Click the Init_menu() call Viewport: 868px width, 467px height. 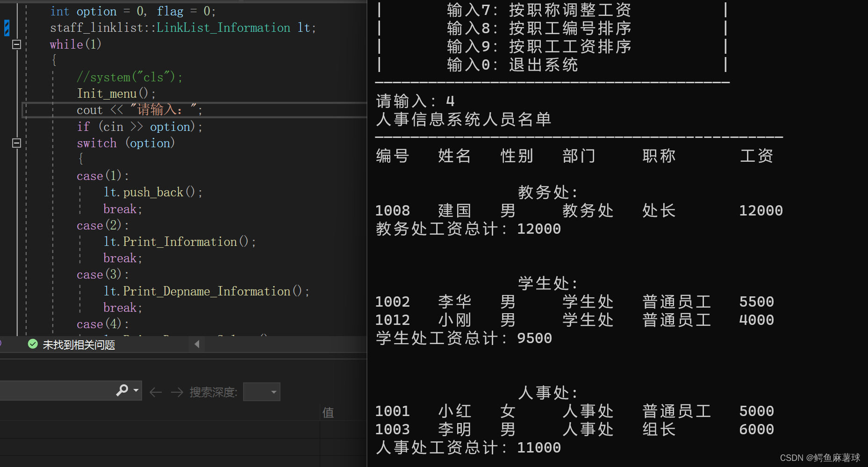click(x=116, y=93)
